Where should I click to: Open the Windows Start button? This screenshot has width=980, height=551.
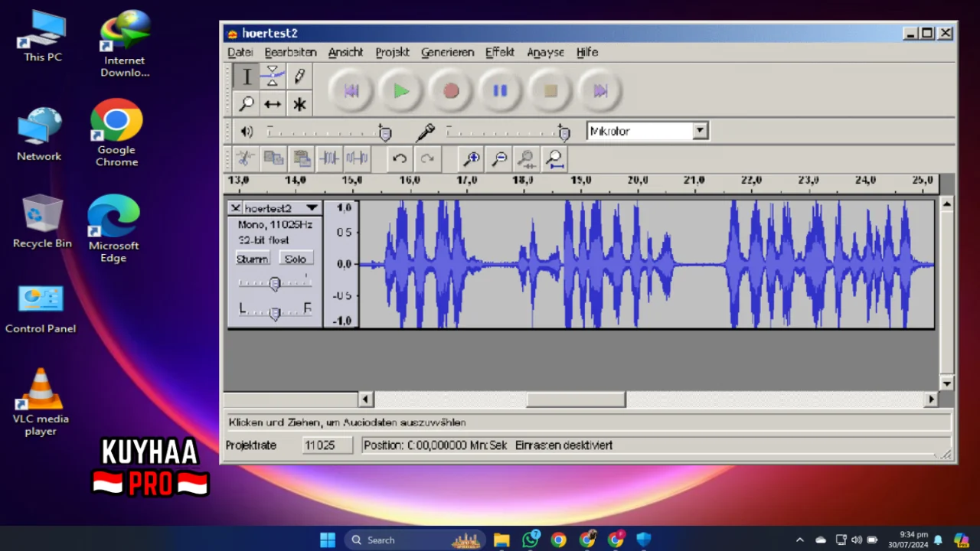pyautogui.click(x=328, y=540)
